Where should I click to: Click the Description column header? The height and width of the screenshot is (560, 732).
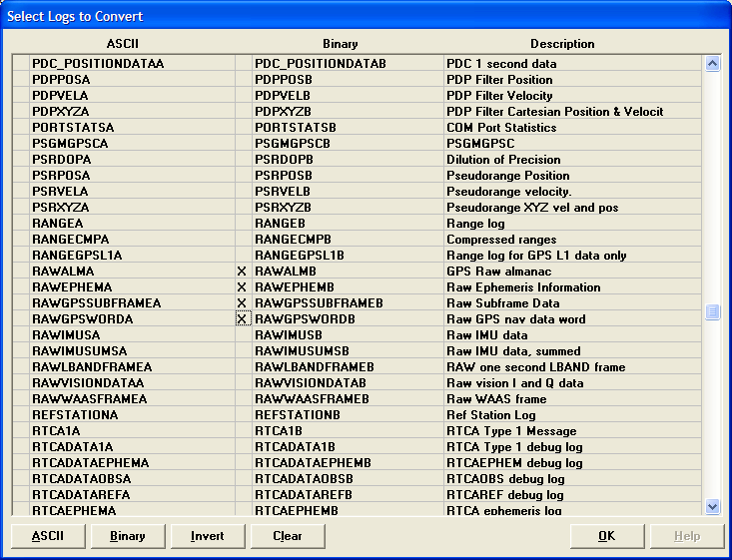pyautogui.click(x=562, y=44)
